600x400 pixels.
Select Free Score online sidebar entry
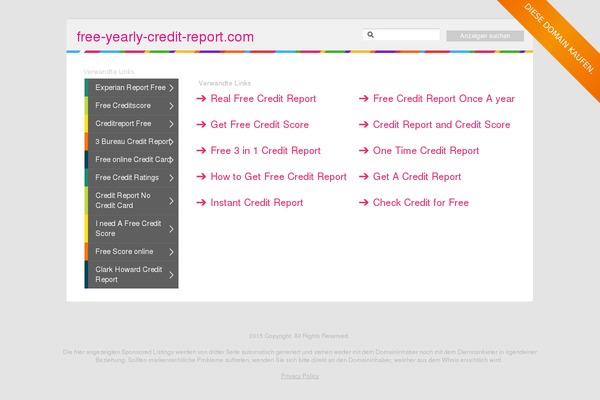[x=131, y=251]
